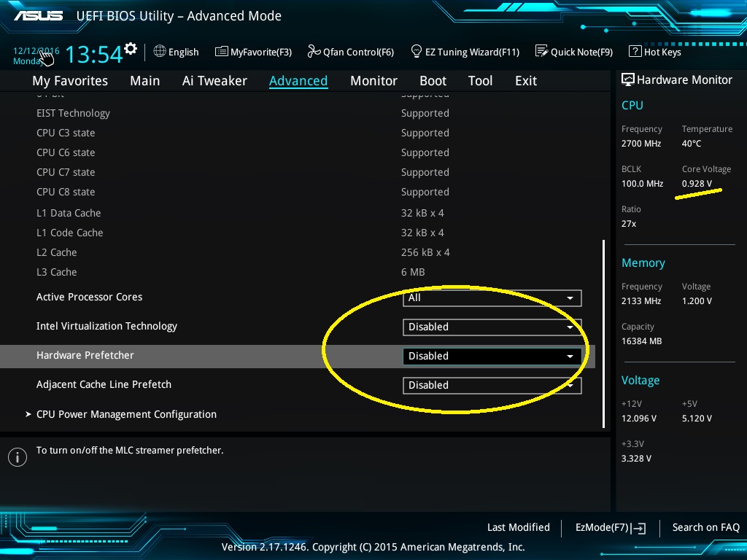Click the settings list vertical scrollbar
Screen dimensions: 747x560
pyautogui.click(x=603, y=333)
